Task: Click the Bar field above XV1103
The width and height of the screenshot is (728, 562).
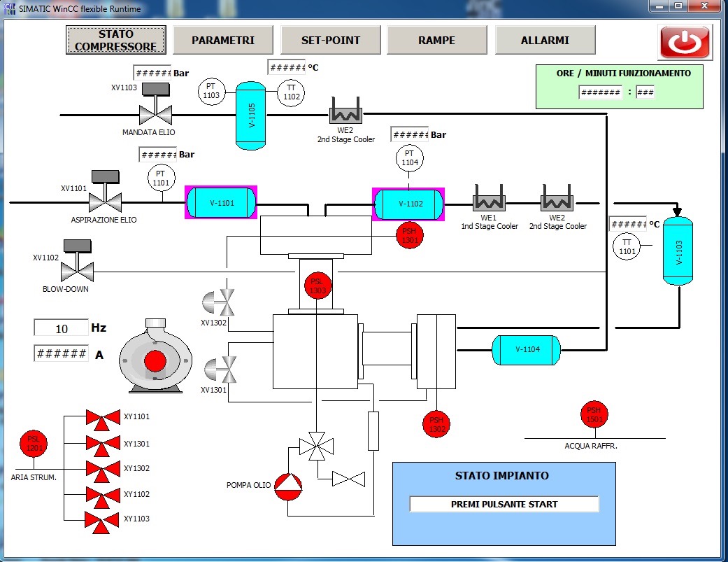Action: coord(152,73)
